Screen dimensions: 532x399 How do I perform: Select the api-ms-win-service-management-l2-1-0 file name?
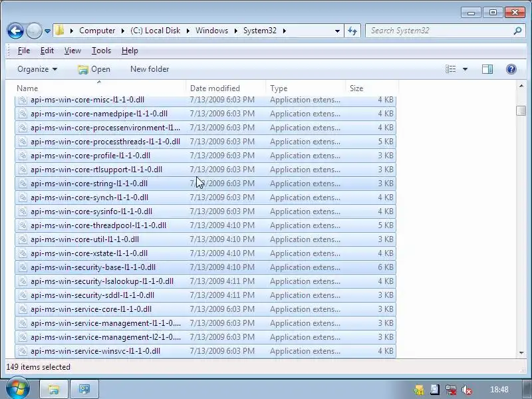pyautogui.click(x=106, y=337)
